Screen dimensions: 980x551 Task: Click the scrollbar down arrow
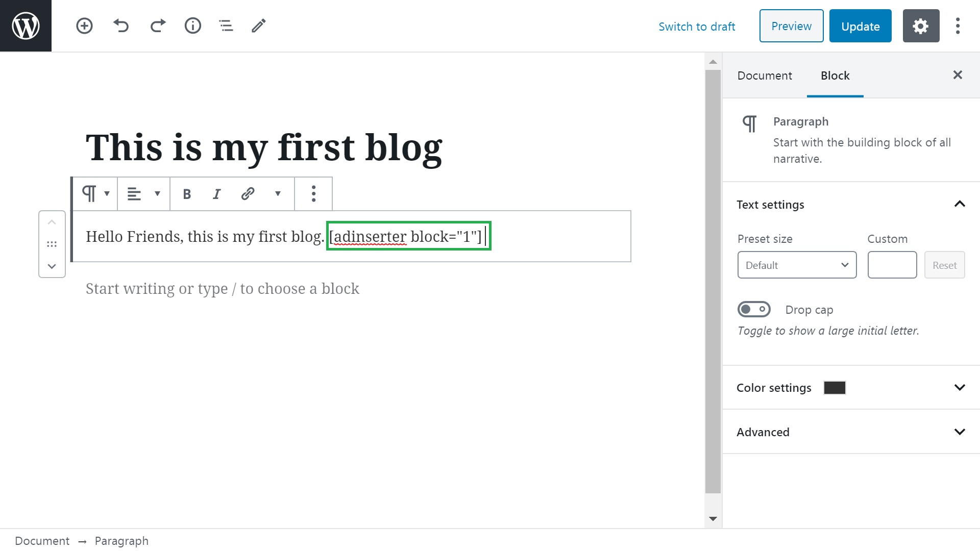(x=713, y=519)
